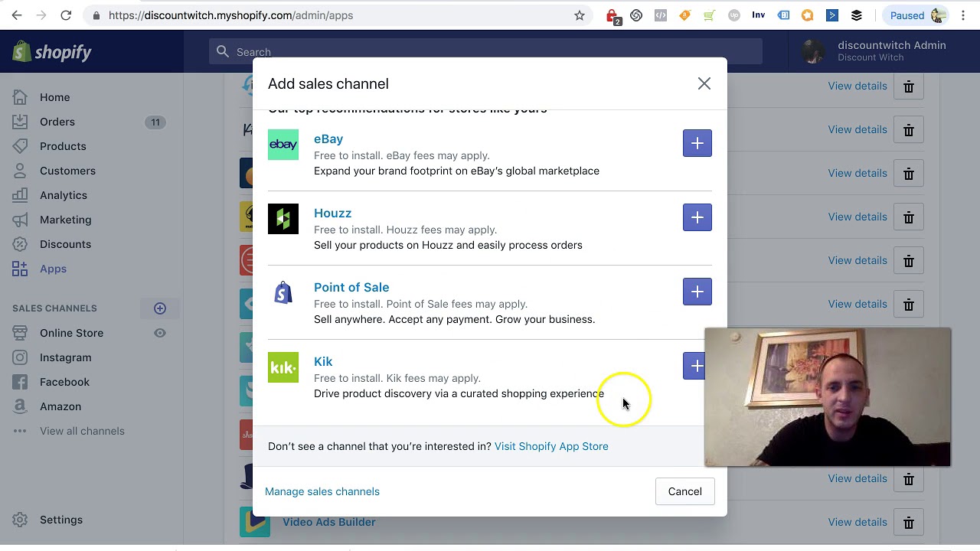The image size is (980, 551).
Task: Click the Paused profile button
Action: pyautogui.click(x=916, y=15)
